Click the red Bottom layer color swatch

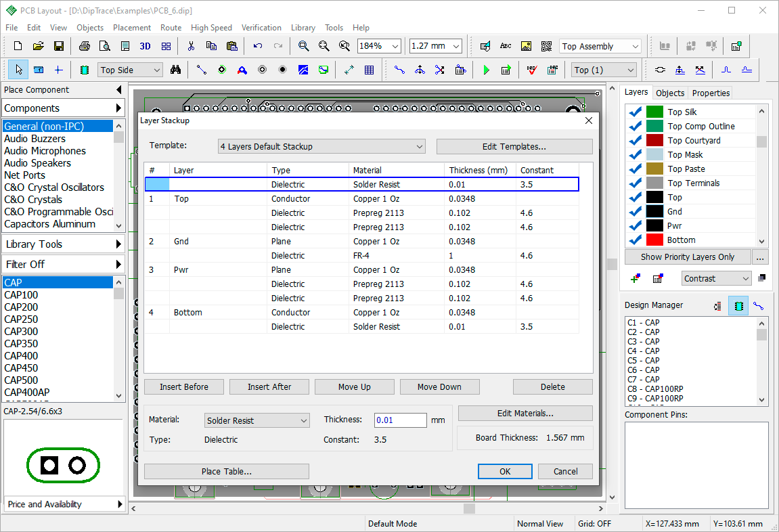point(654,240)
